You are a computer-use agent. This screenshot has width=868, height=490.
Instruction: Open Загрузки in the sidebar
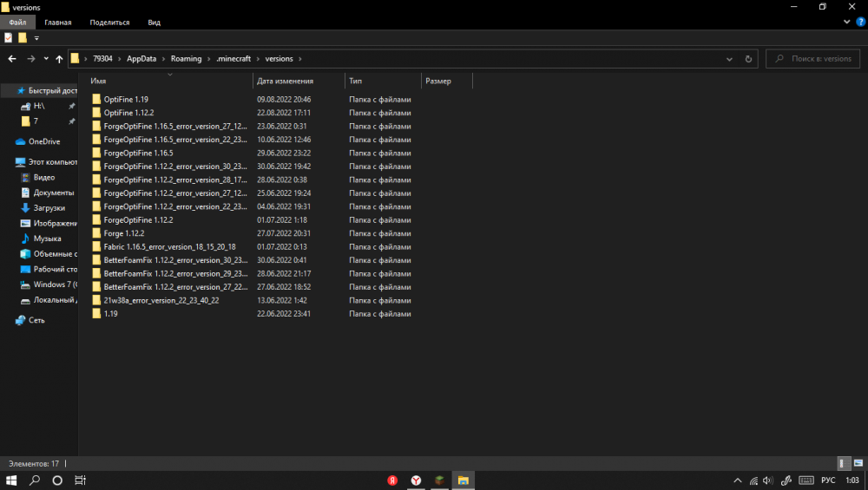click(x=43, y=208)
